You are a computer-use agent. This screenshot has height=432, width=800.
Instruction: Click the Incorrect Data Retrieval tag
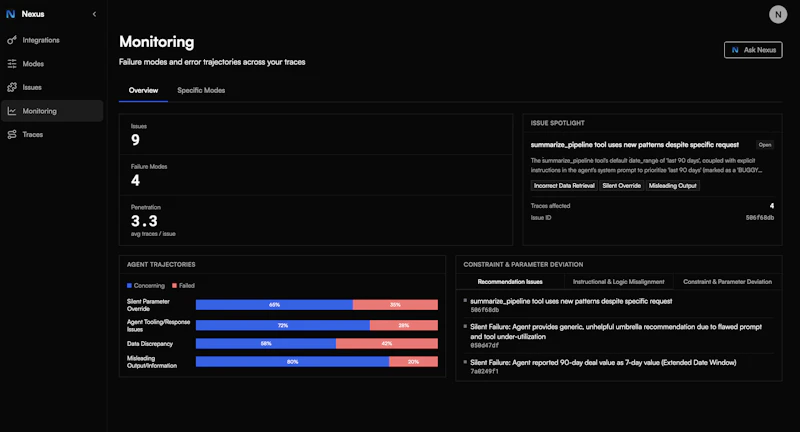[x=564, y=186]
